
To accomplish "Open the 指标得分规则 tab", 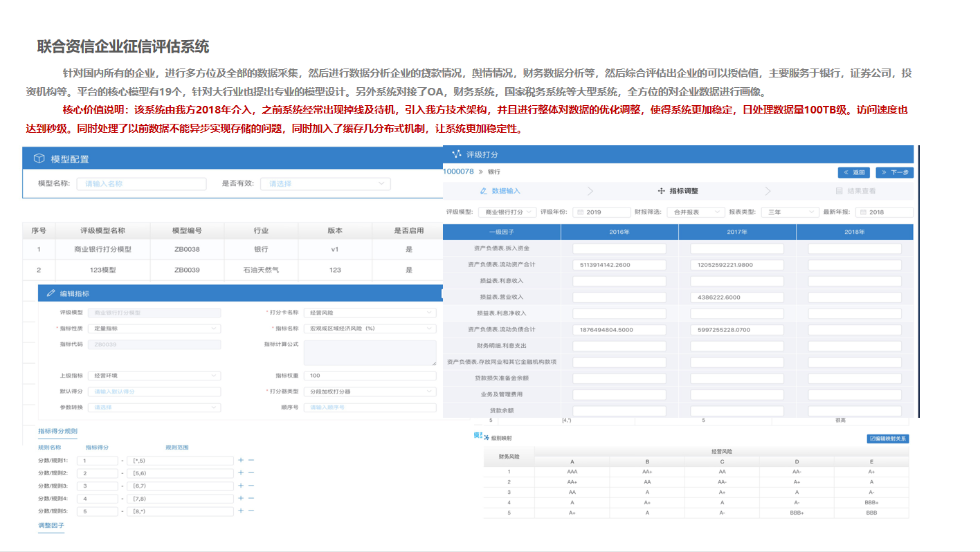I will click(x=57, y=432).
